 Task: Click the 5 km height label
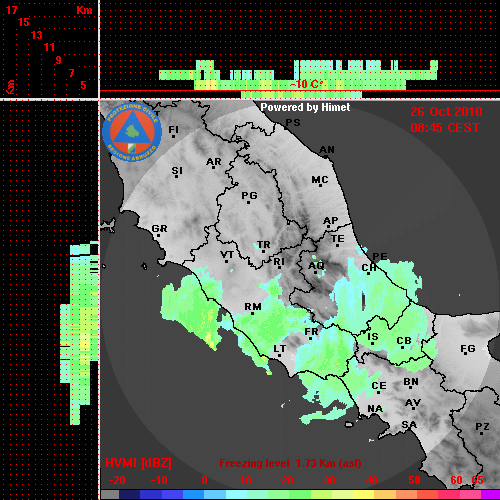click(x=83, y=85)
